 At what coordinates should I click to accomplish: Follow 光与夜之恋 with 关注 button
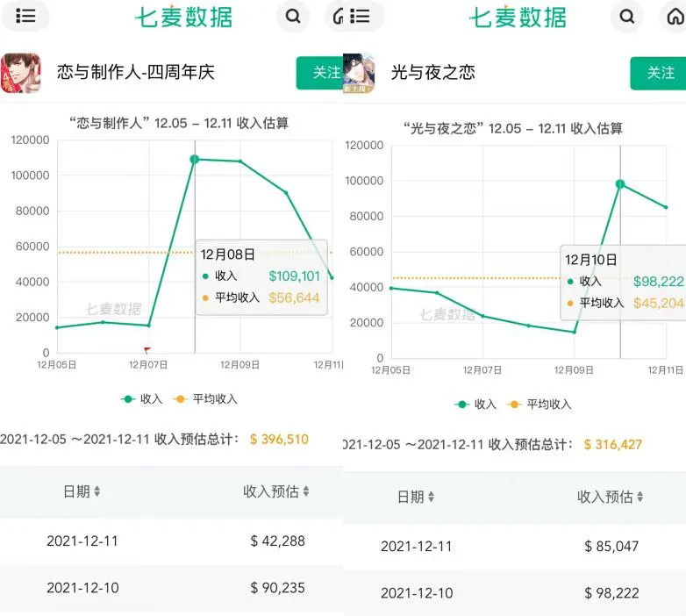coord(659,73)
